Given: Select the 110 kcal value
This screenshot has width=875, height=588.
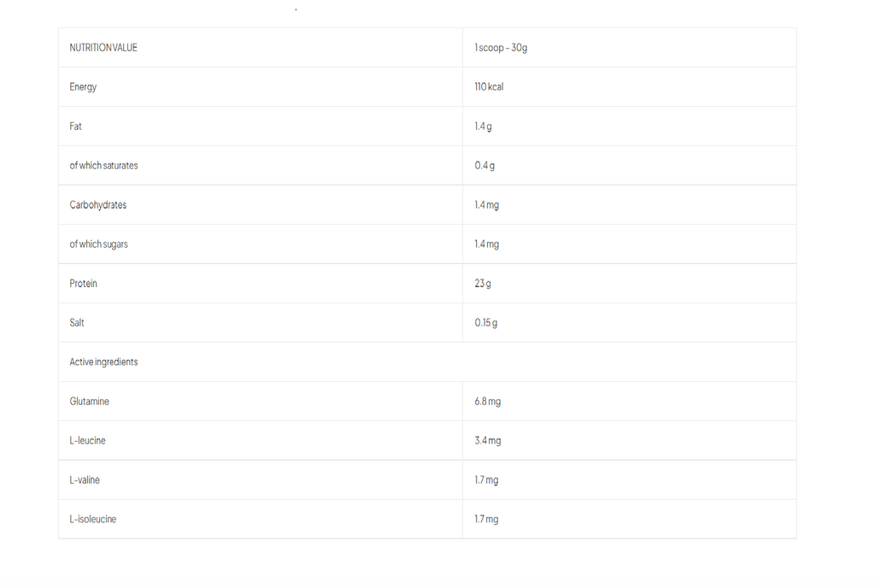Looking at the screenshot, I should point(489,86).
